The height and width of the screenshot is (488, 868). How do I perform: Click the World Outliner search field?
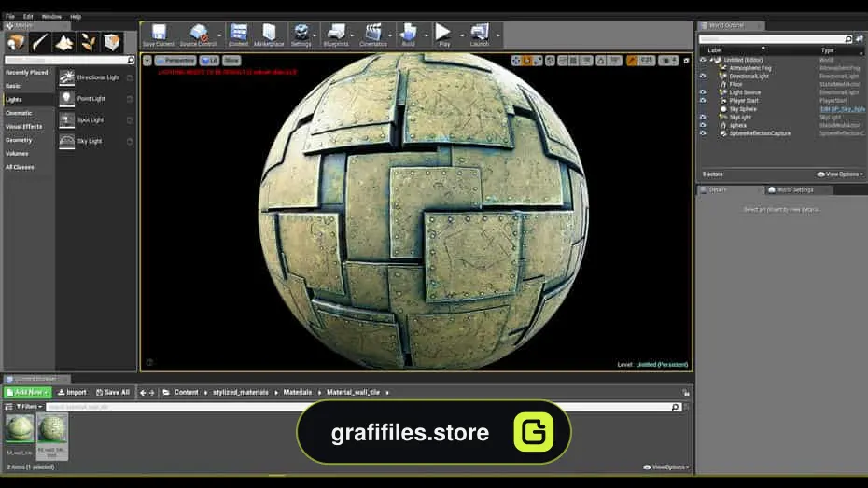775,39
